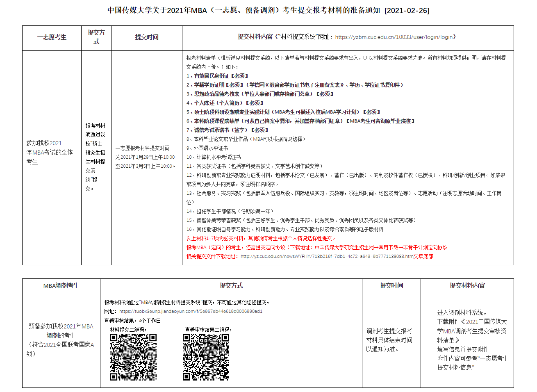Click the MBA调剂考生 table header
The width and height of the screenshot is (537, 392).
click(61, 285)
